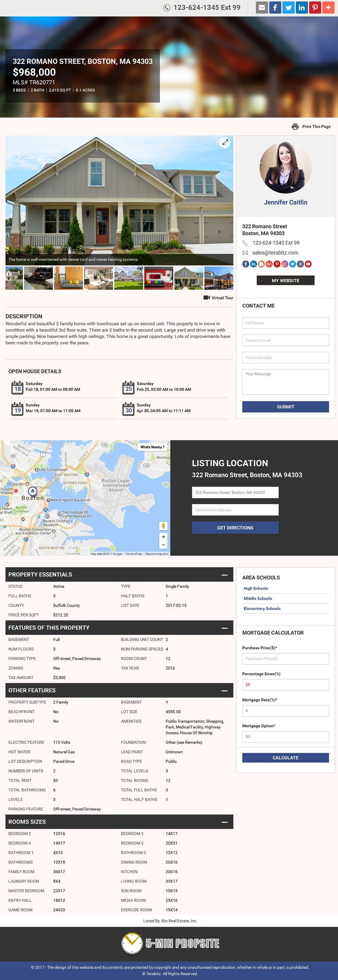Image resolution: width=338 pixels, height=980 pixels.
Task: Click the 5-Min Propsite footer logo
Action: 170,943
